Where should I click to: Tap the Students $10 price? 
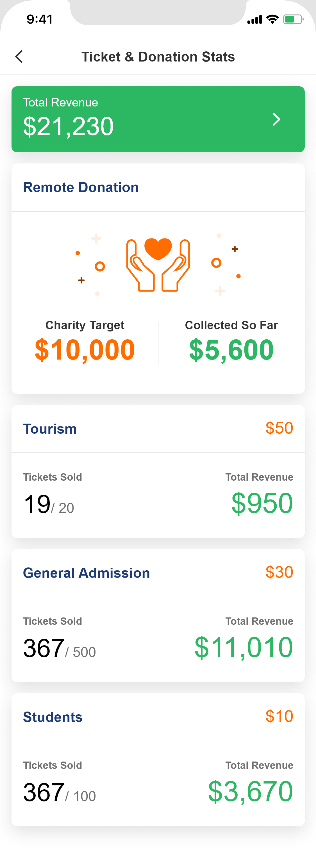point(279,716)
